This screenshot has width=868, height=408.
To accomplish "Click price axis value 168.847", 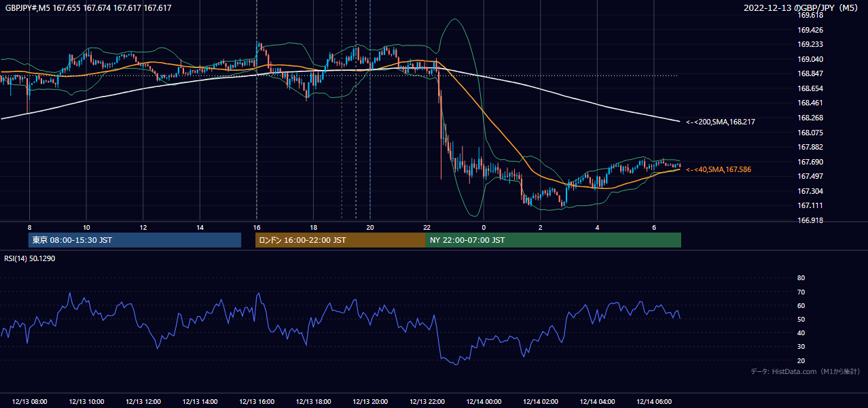I will click(x=810, y=73).
